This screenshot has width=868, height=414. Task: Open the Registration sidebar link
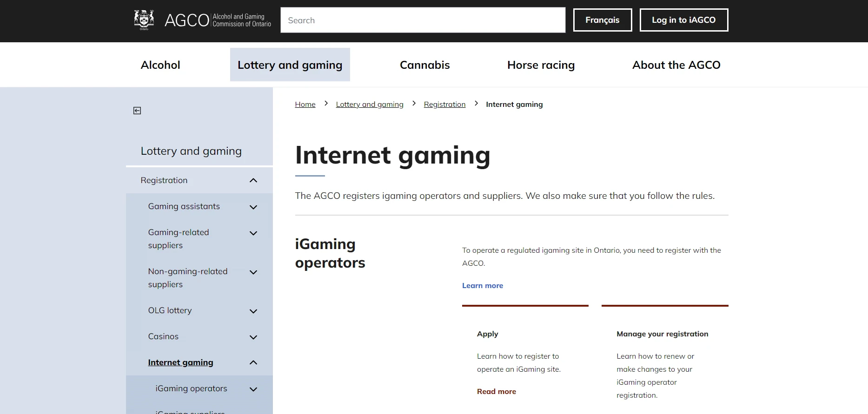tap(164, 180)
